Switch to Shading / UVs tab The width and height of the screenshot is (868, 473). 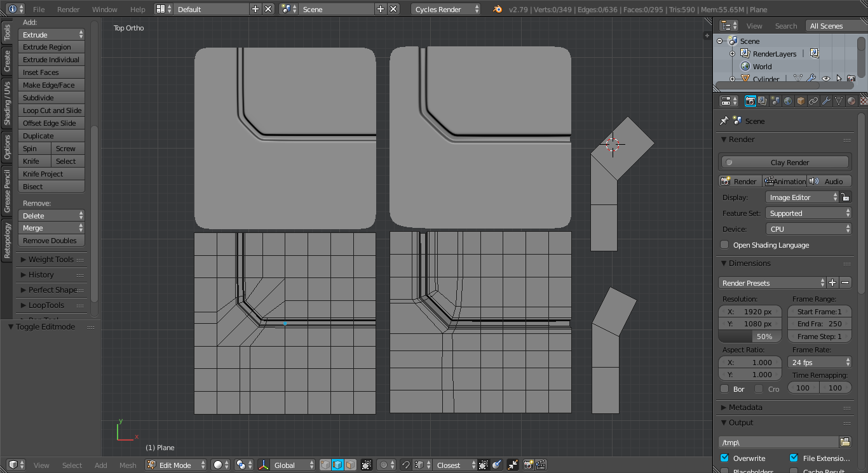click(7, 103)
